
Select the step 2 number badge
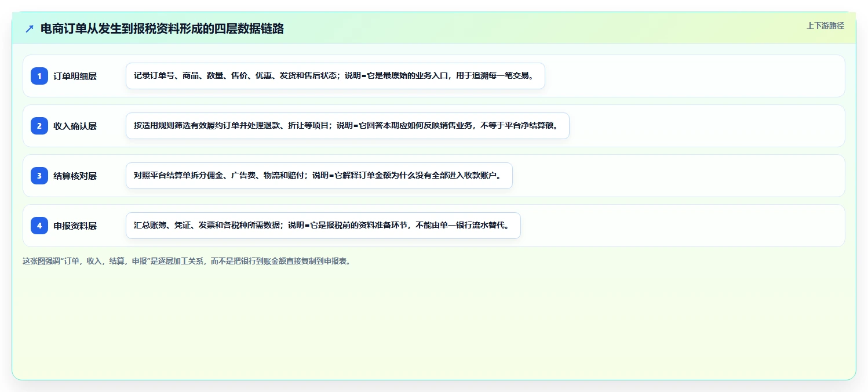[39, 126]
